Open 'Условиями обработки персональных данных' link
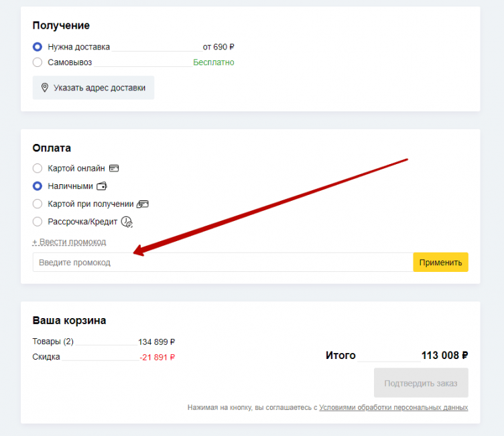504x436 pixels. (393, 407)
